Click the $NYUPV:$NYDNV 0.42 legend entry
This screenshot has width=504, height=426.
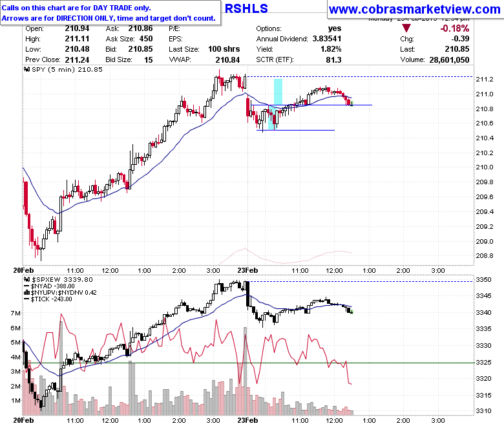[63, 293]
